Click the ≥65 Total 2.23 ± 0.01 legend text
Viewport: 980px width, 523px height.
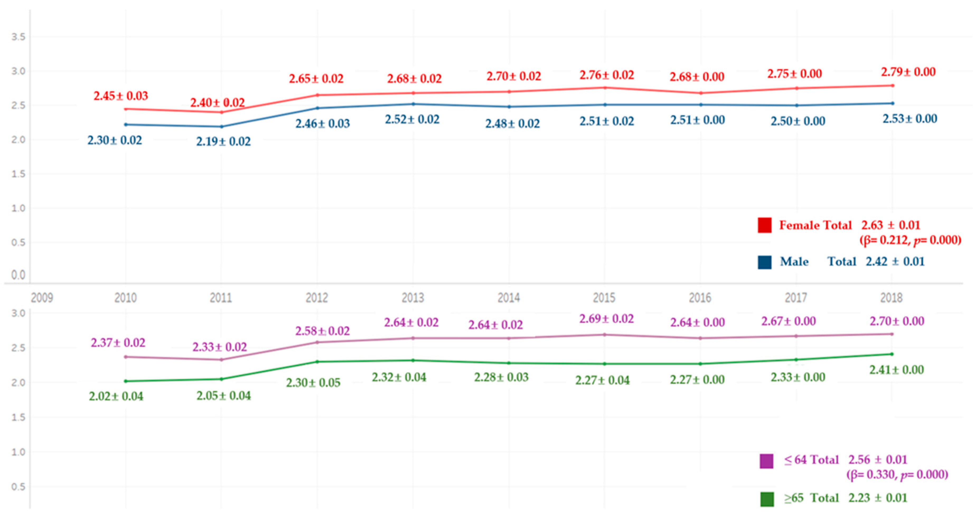pos(845,498)
